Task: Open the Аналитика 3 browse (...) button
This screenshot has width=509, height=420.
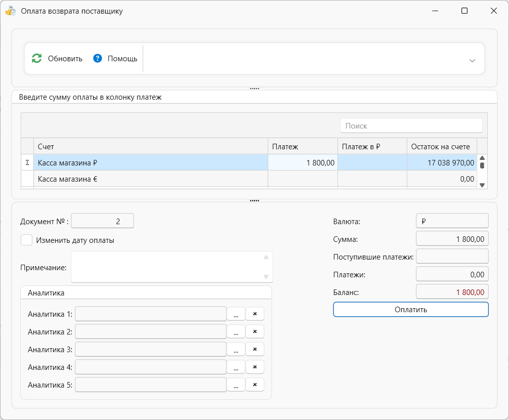Action: pos(236,349)
